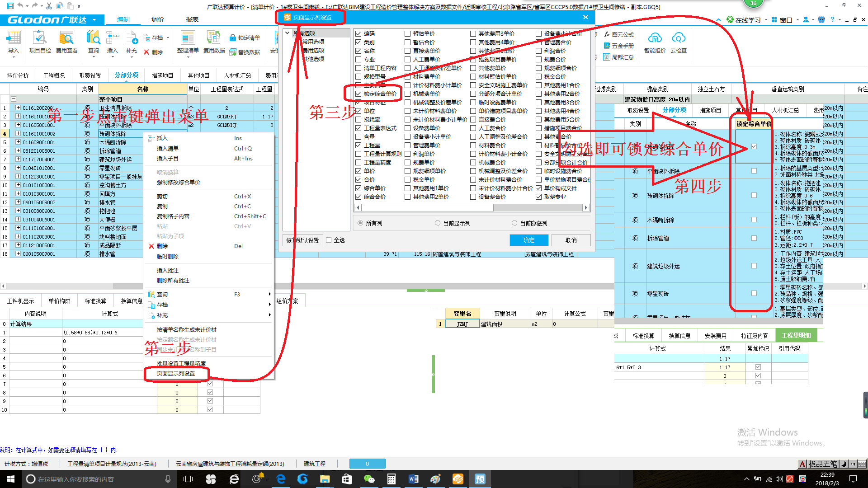Open the quick access toolbar customize arrow
868x488 pixels.
(x=79, y=6)
